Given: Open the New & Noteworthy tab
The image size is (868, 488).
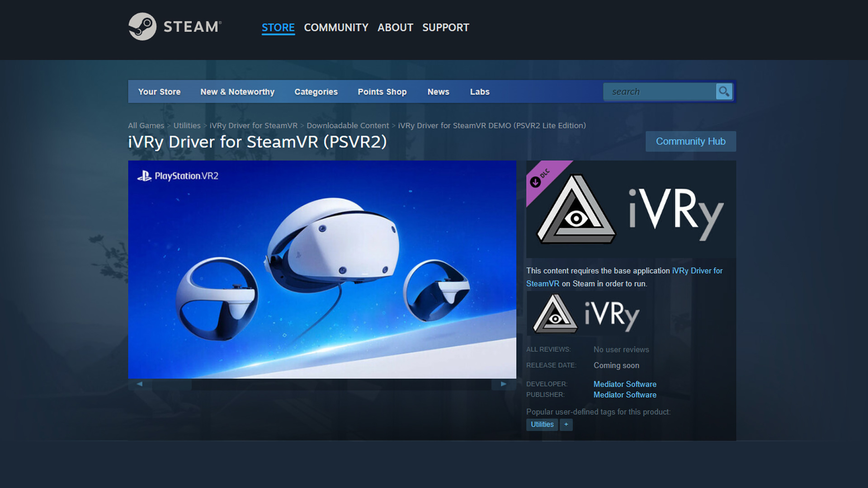Looking at the screenshot, I should coord(237,92).
